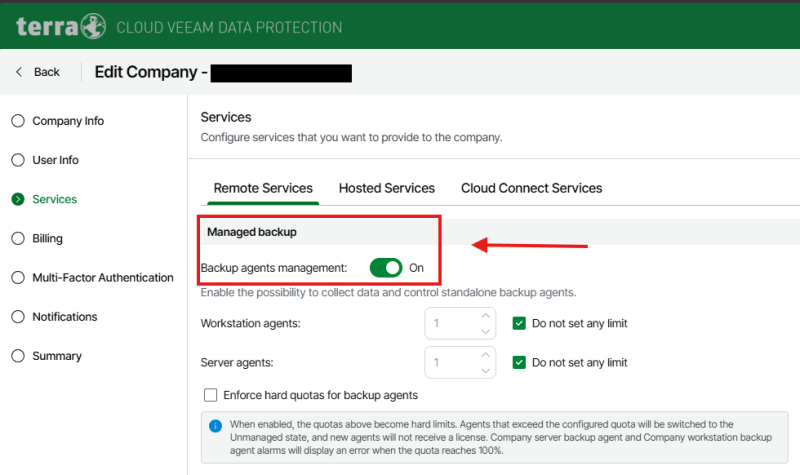800x475 pixels.
Task: Click the 'Enable the possibility to collect data' text
Action: [x=388, y=292]
